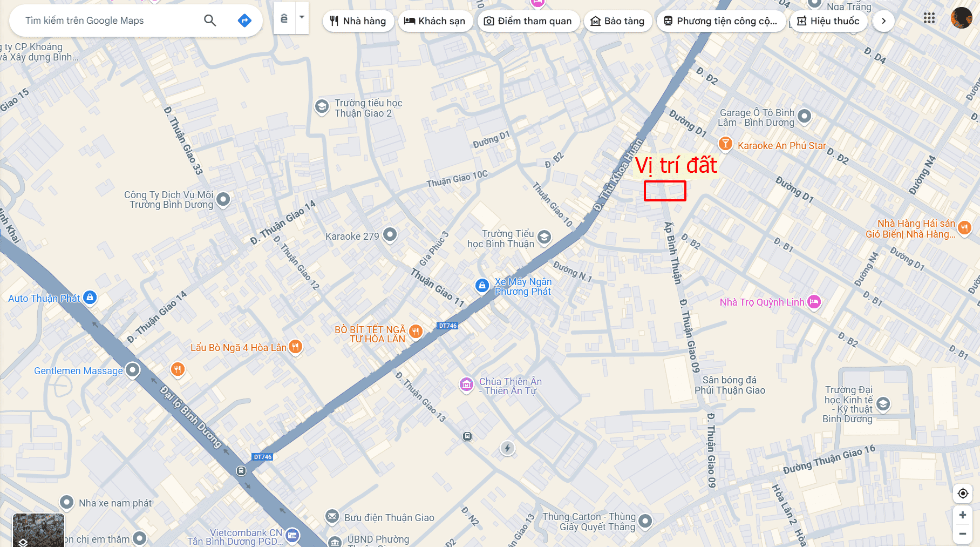Viewport: 980px width, 547px height.
Task: Click the search magnifier icon
Action: click(x=210, y=21)
